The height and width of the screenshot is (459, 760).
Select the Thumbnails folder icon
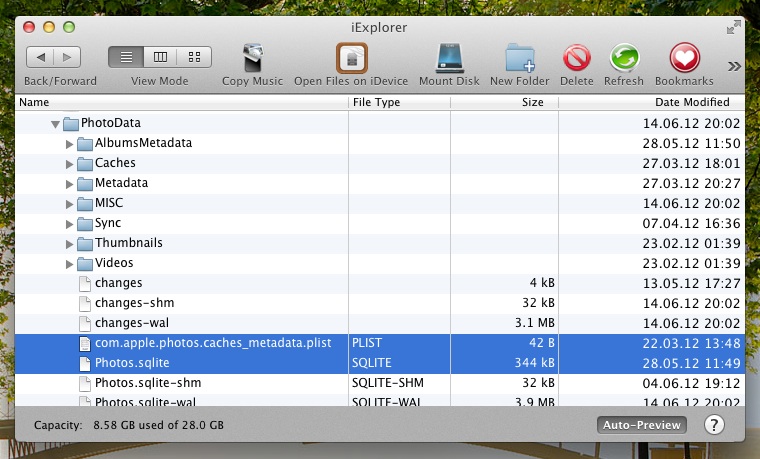(85, 243)
